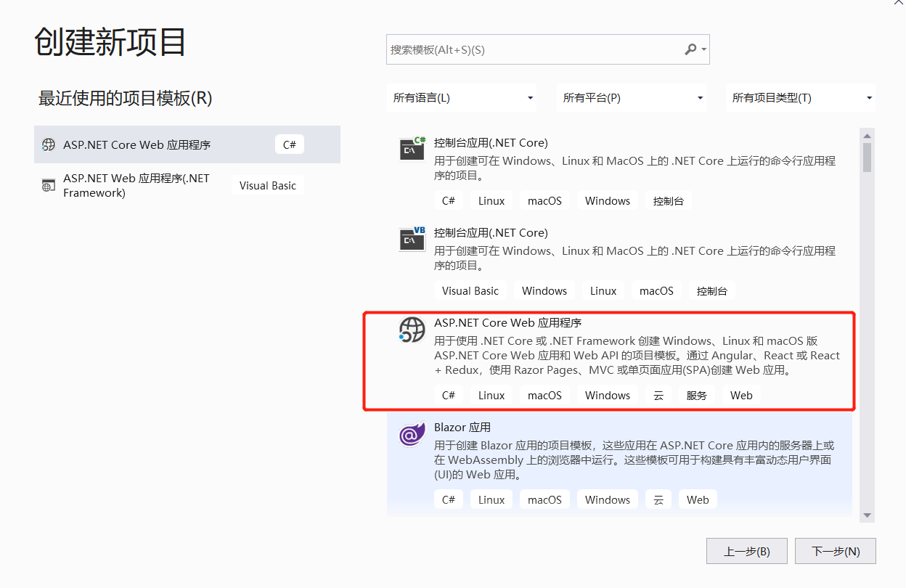Click the Windows tag under Blazor template
The width and height of the screenshot is (906, 588).
coord(608,500)
